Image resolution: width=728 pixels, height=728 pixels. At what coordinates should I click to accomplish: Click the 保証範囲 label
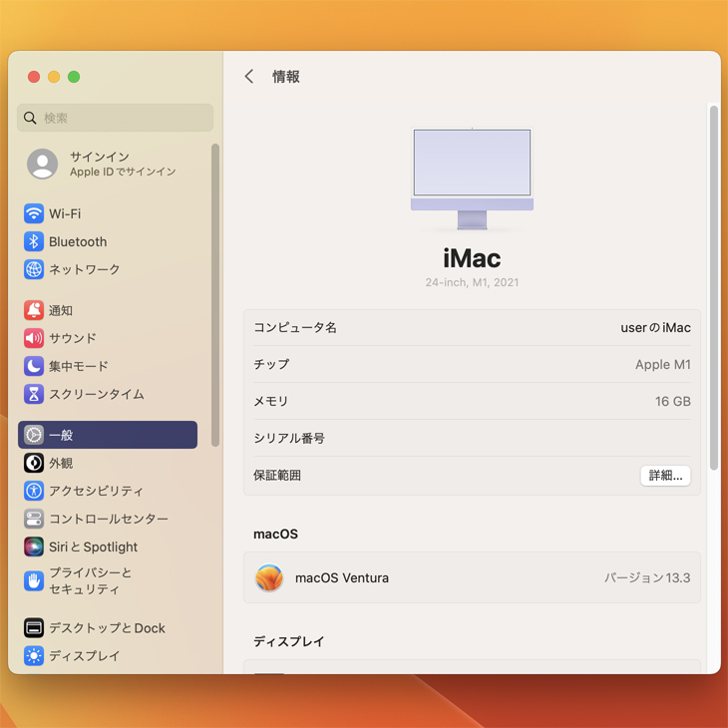tap(277, 475)
